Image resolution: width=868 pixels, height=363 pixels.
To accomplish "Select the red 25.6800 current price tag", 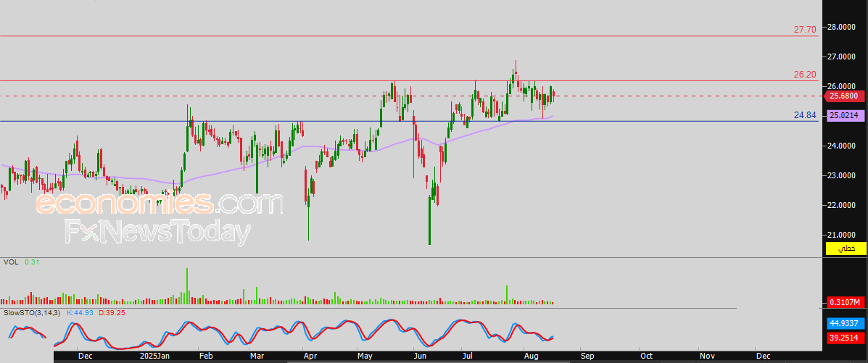I will [x=843, y=96].
